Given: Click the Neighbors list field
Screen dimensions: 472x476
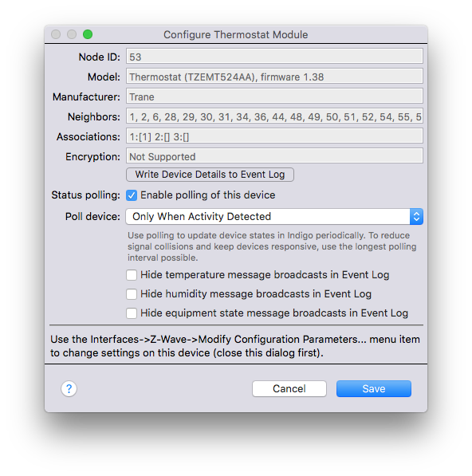Looking at the screenshot, I should (274, 116).
